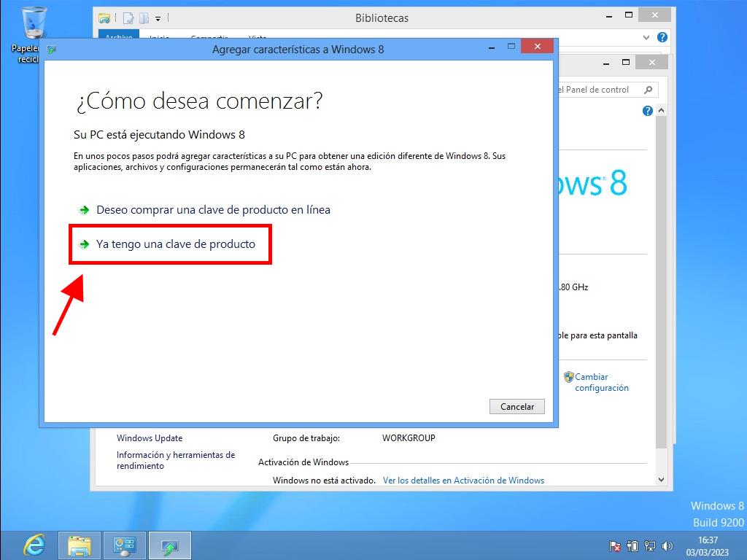Image resolution: width=747 pixels, height=560 pixels.
Task: Choose 'Ya tengo una clave de producto'
Action: [x=176, y=244]
